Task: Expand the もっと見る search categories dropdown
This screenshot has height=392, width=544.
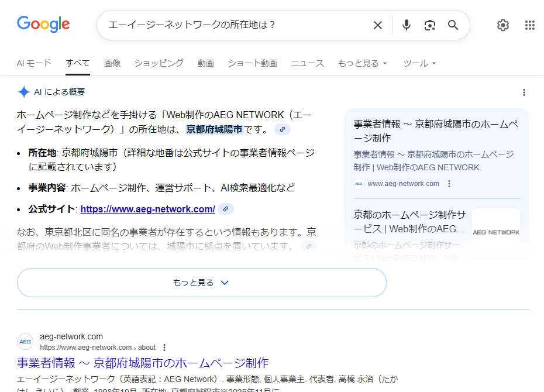Action: click(362, 63)
